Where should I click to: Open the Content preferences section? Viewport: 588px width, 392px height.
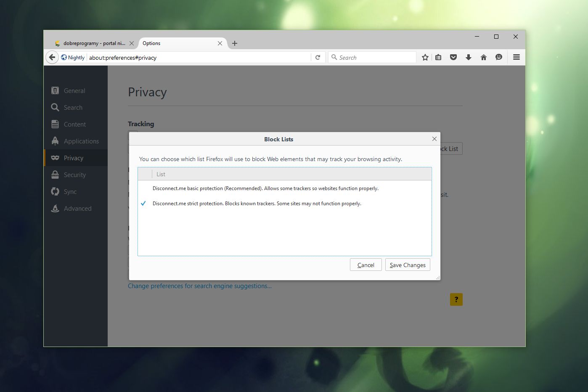[76, 124]
